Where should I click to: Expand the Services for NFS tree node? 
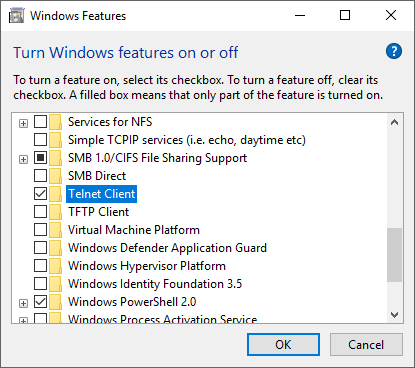pos(23,124)
